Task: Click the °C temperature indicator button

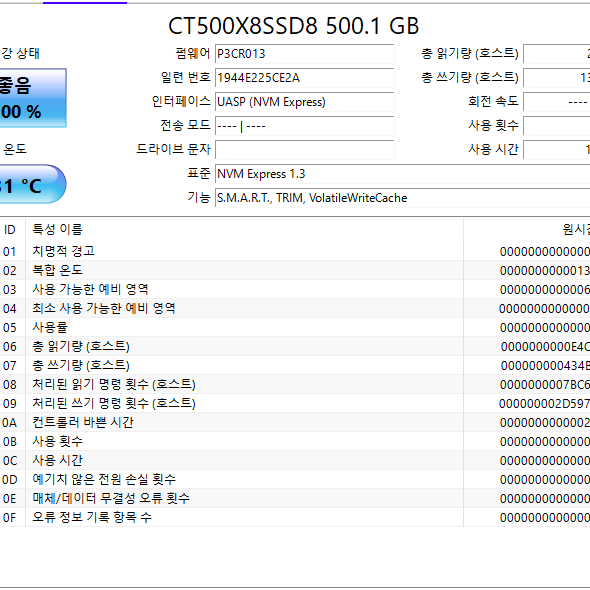Action: tap(33, 184)
